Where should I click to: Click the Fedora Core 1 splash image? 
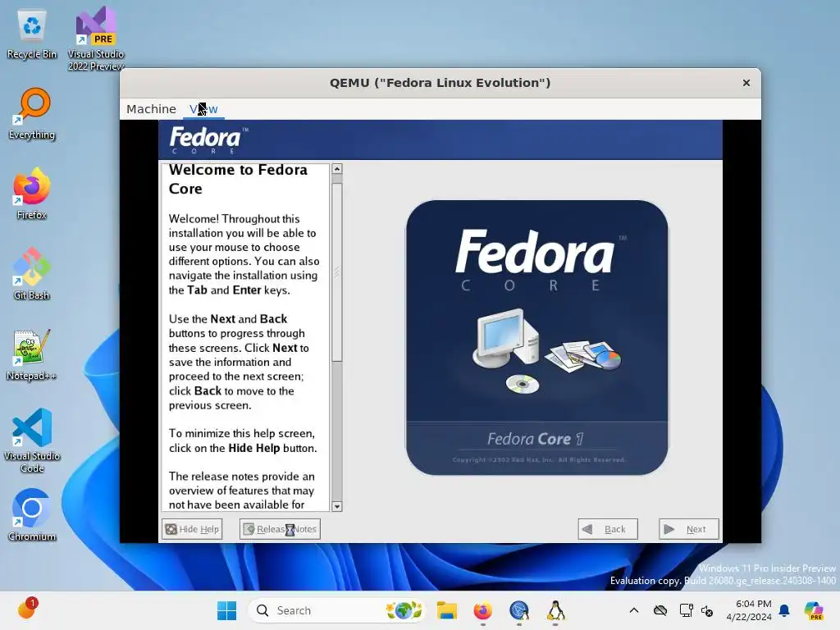pyautogui.click(x=536, y=337)
